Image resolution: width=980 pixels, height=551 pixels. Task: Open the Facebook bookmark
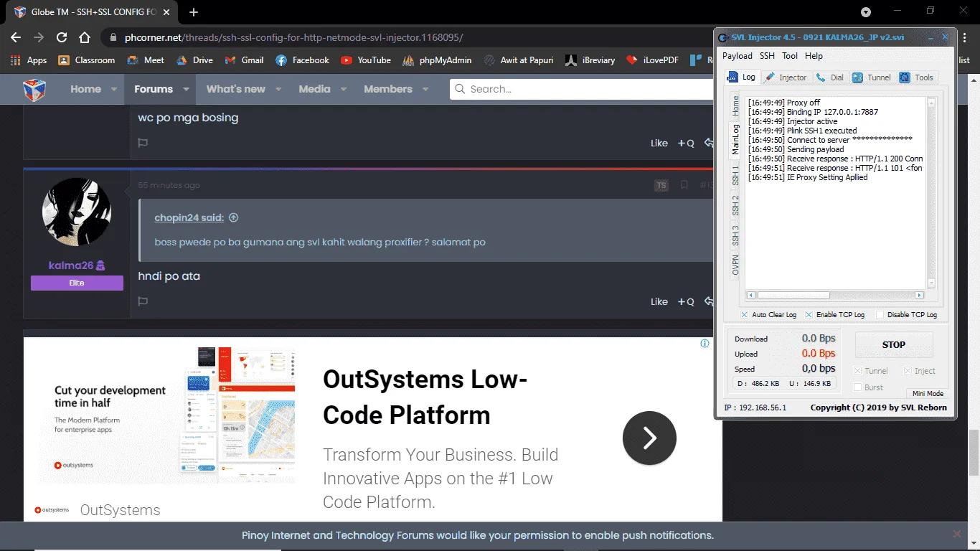[302, 60]
